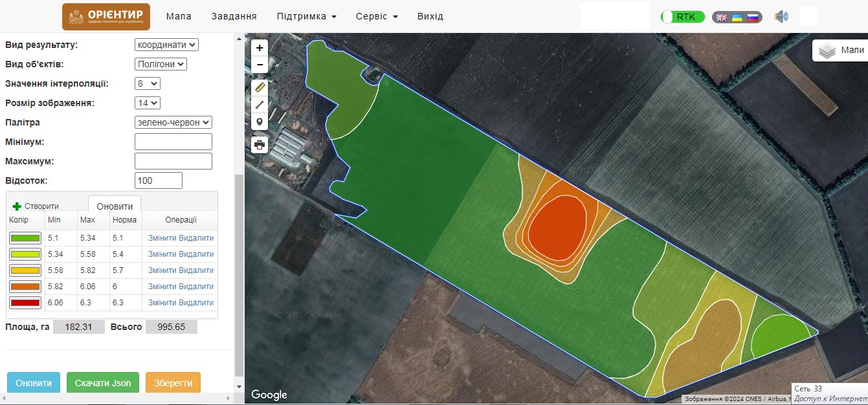Open the Завдання menu item
The width and height of the screenshot is (868, 405).
[x=234, y=16]
